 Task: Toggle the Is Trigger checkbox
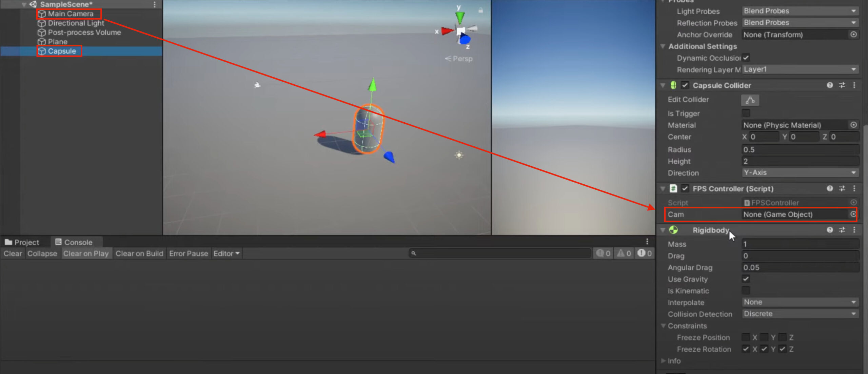coord(746,113)
